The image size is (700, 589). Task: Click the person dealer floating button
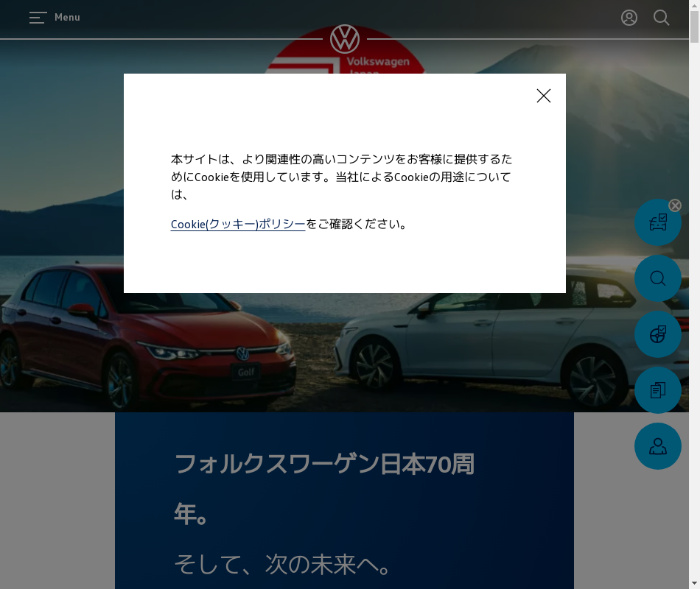coord(657,446)
